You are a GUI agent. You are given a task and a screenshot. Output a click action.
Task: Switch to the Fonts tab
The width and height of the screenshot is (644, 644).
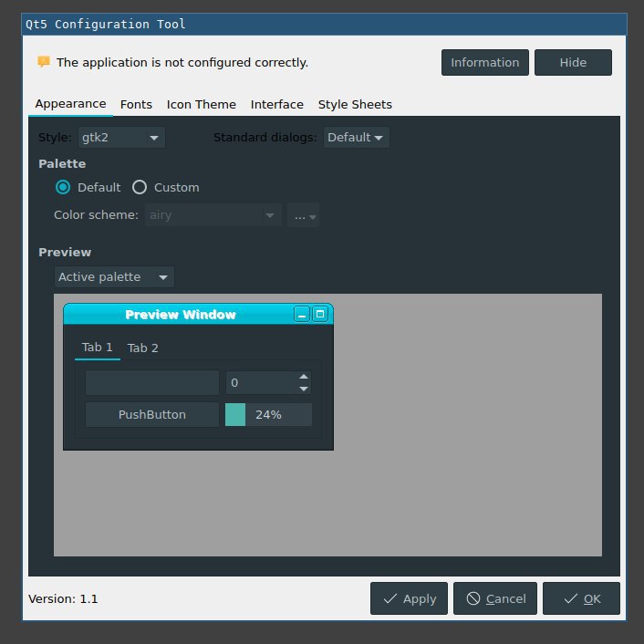point(136,104)
